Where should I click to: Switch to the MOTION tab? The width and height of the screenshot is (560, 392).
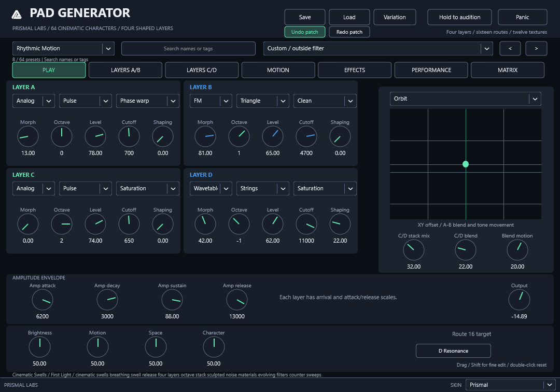[x=278, y=70]
